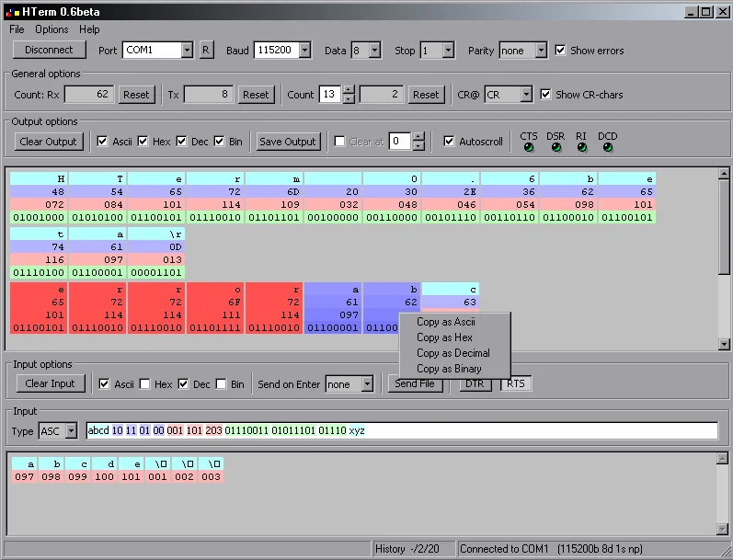Image resolution: width=733 pixels, height=560 pixels.
Task: Decrease the Count 13 spinner value
Action: click(349, 98)
